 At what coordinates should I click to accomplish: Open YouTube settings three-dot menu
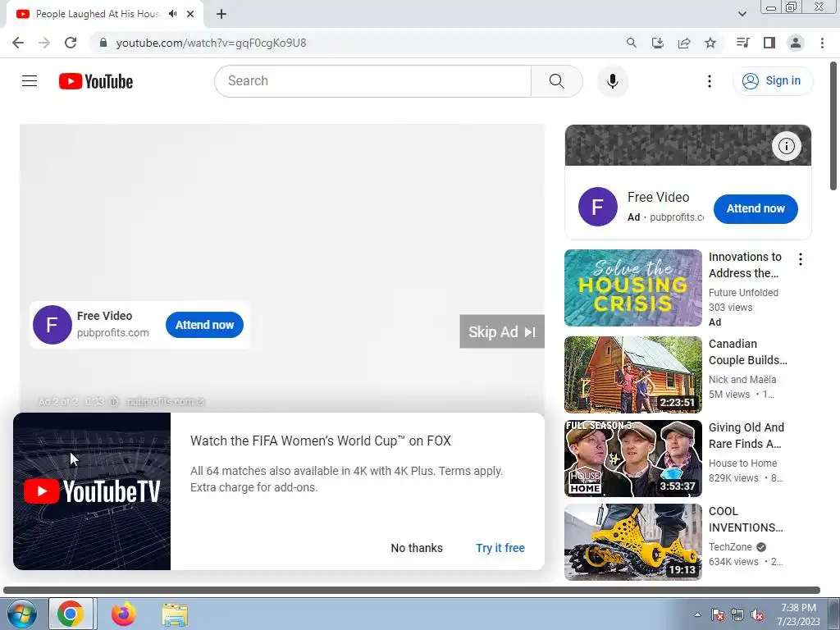click(x=710, y=81)
